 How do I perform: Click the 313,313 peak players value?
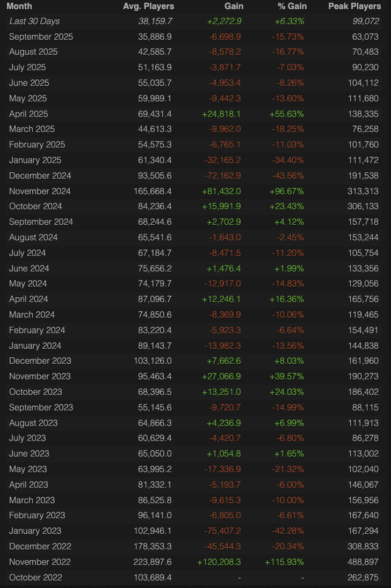363,191
